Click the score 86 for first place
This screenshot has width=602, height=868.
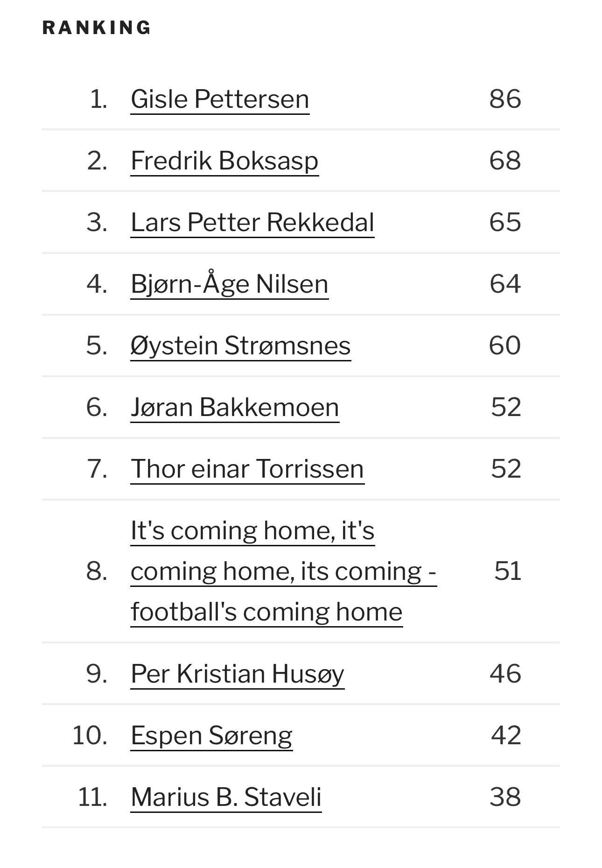pos(505,99)
